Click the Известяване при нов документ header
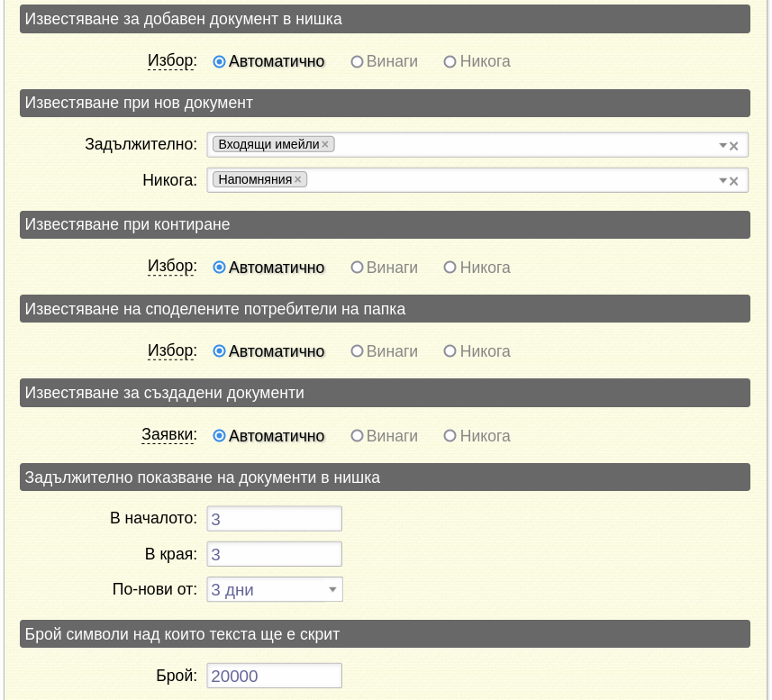Viewport: 772px width, 700px height. click(x=385, y=103)
